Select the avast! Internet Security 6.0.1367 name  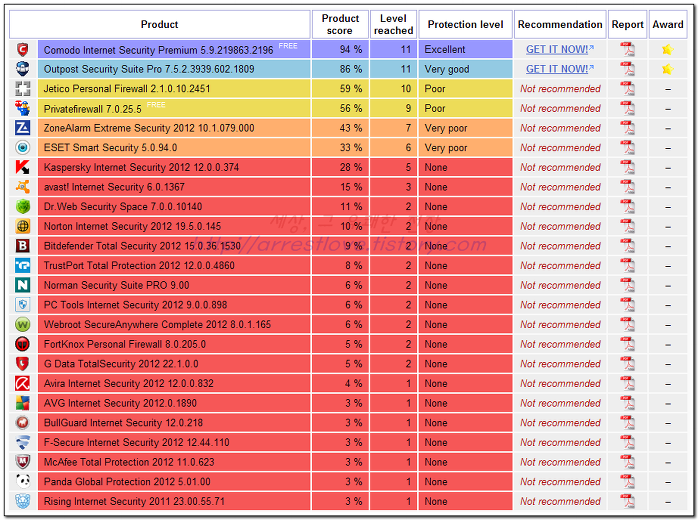click(114, 187)
